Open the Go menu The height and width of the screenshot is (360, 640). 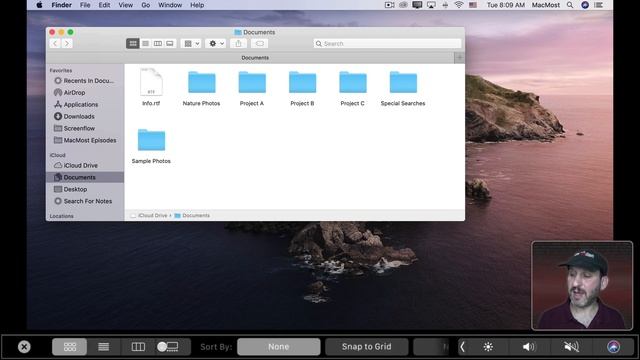click(x=146, y=5)
